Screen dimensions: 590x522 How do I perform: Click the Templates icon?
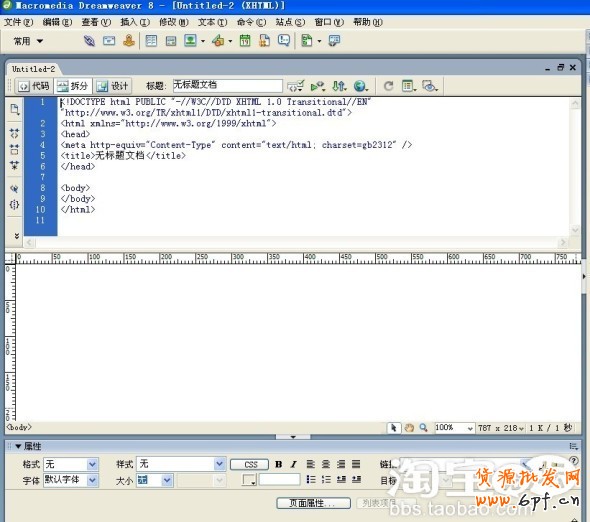307,41
